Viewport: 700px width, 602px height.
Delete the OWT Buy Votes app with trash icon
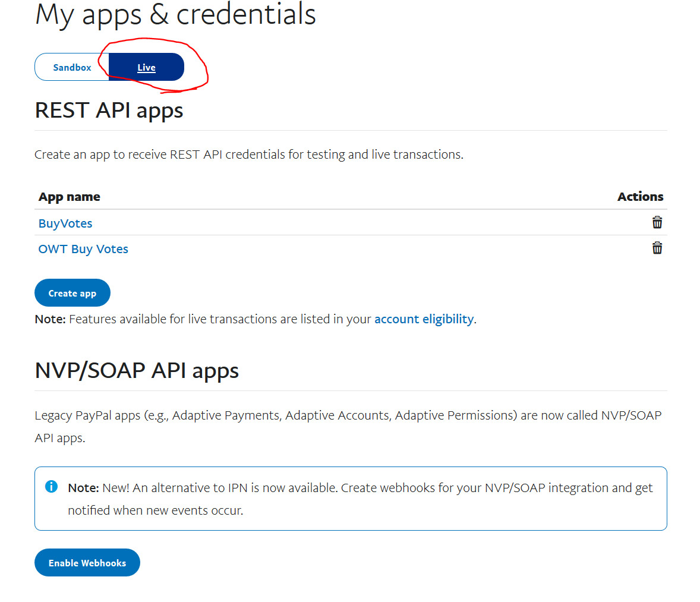coord(657,248)
